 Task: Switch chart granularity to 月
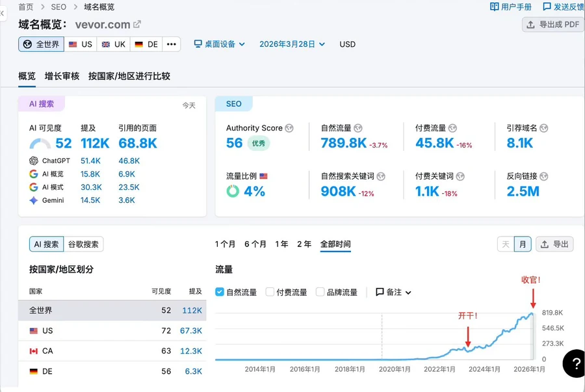(523, 244)
